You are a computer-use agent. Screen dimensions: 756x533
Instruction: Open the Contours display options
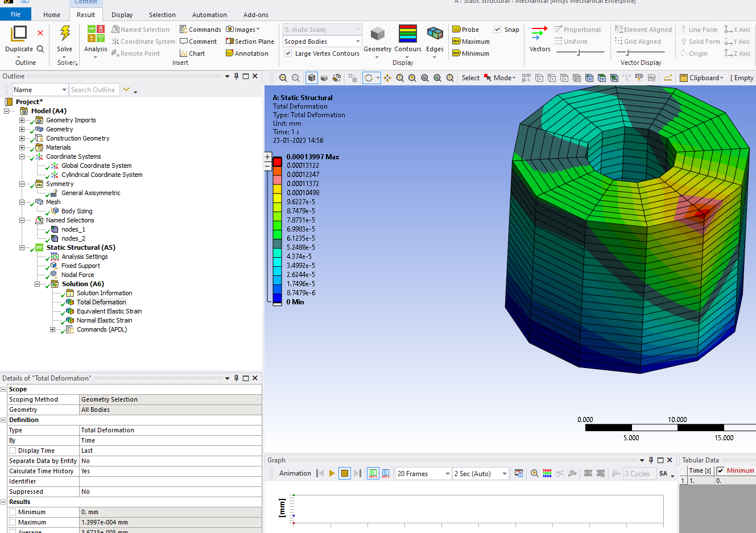(408, 39)
